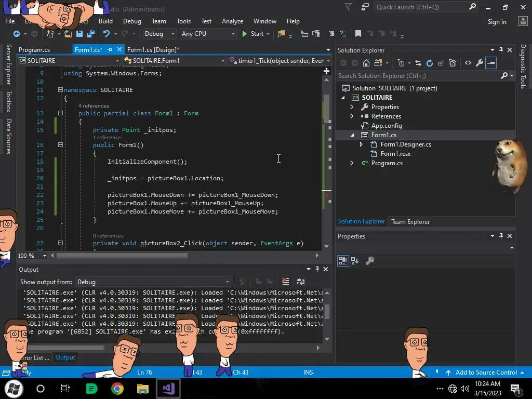
Task: Toggle a bookmark with the bookmark icon
Action: click(358, 34)
